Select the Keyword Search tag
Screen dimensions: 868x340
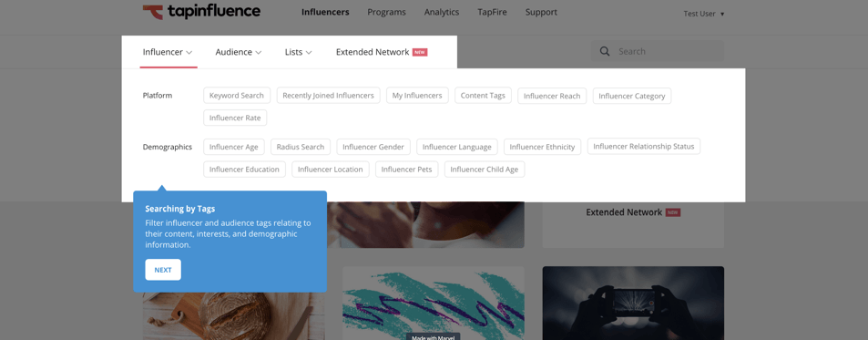[237, 95]
